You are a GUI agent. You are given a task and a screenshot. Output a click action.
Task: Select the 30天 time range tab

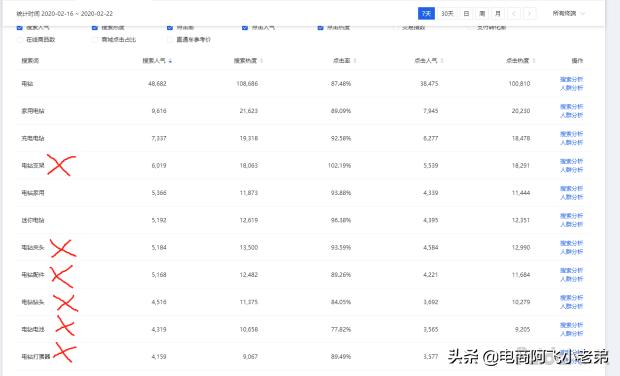coord(447,13)
